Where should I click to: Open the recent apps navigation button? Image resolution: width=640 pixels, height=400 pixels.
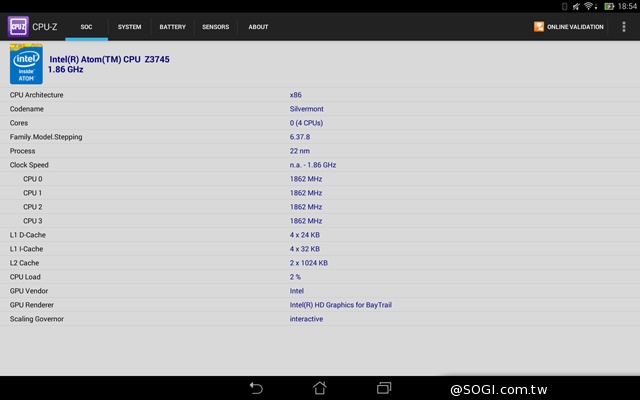tap(384, 387)
